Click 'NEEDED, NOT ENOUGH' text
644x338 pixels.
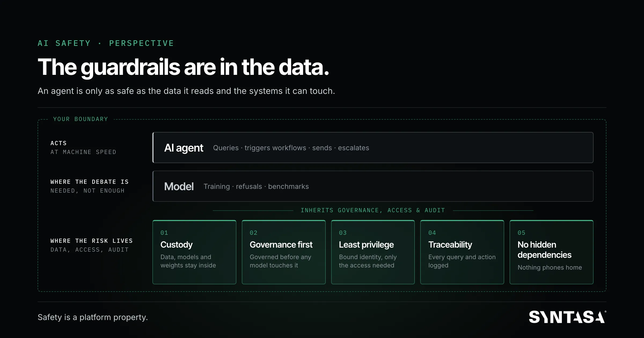coord(87,191)
